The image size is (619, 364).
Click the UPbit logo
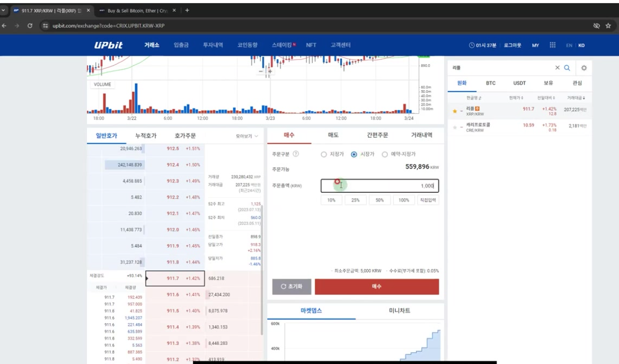click(108, 45)
